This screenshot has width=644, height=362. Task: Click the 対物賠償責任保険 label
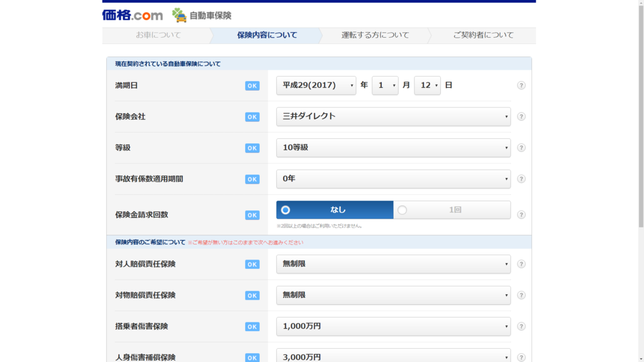click(x=145, y=295)
